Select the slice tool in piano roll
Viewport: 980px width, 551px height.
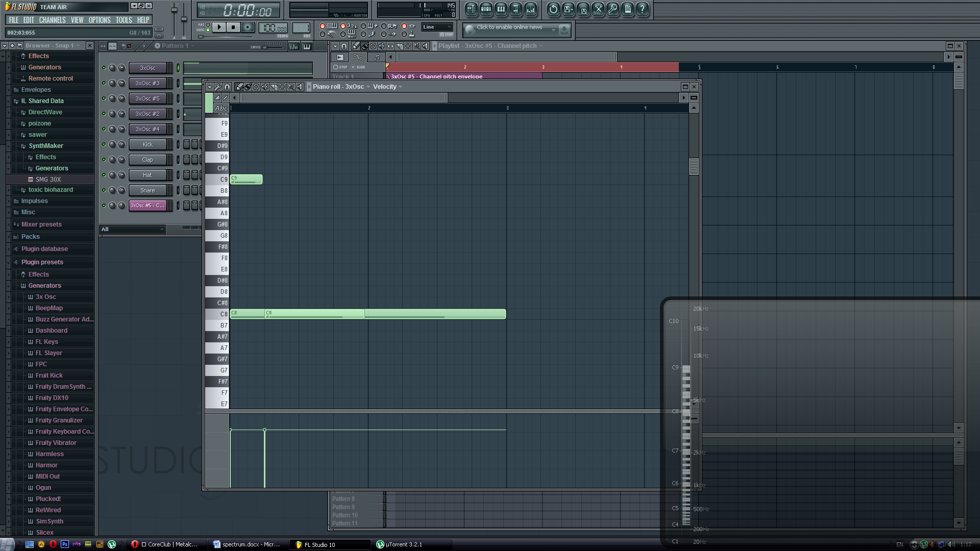tap(274, 87)
